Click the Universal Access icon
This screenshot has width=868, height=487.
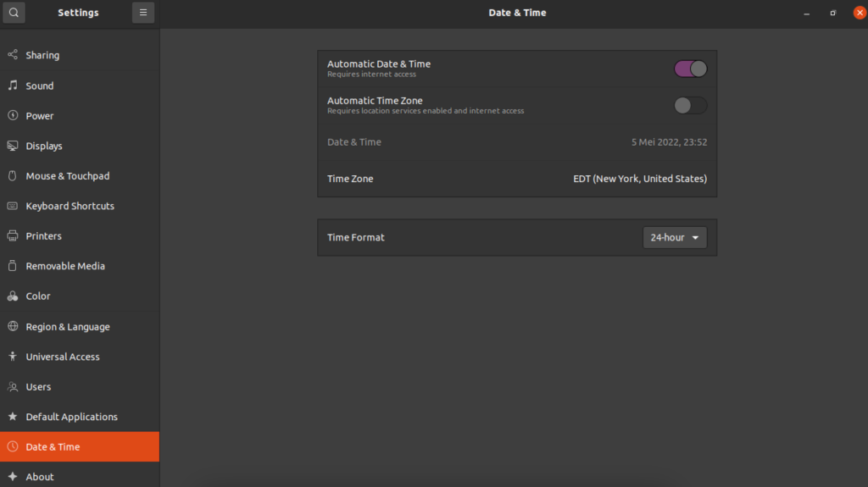[x=13, y=357]
